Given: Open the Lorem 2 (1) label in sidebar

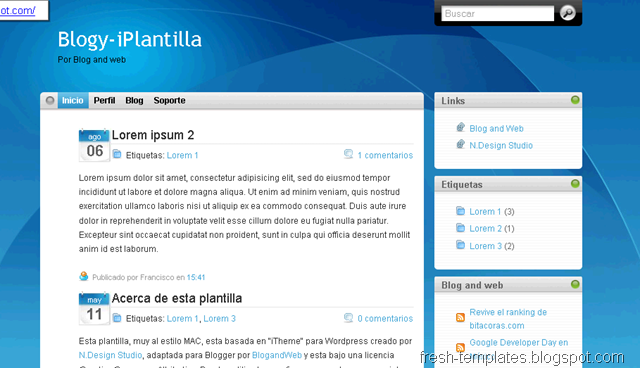Looking at the screenshot, I should (485, 228).
